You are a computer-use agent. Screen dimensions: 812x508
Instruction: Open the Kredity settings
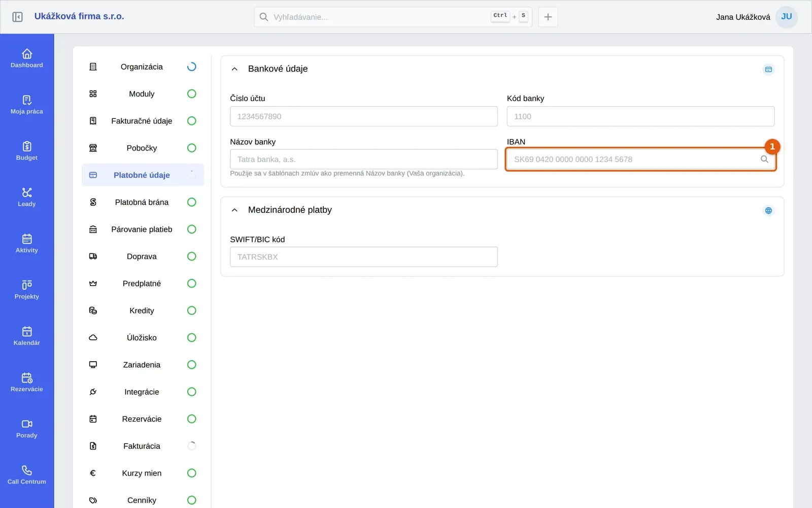[x=143, y=310]
